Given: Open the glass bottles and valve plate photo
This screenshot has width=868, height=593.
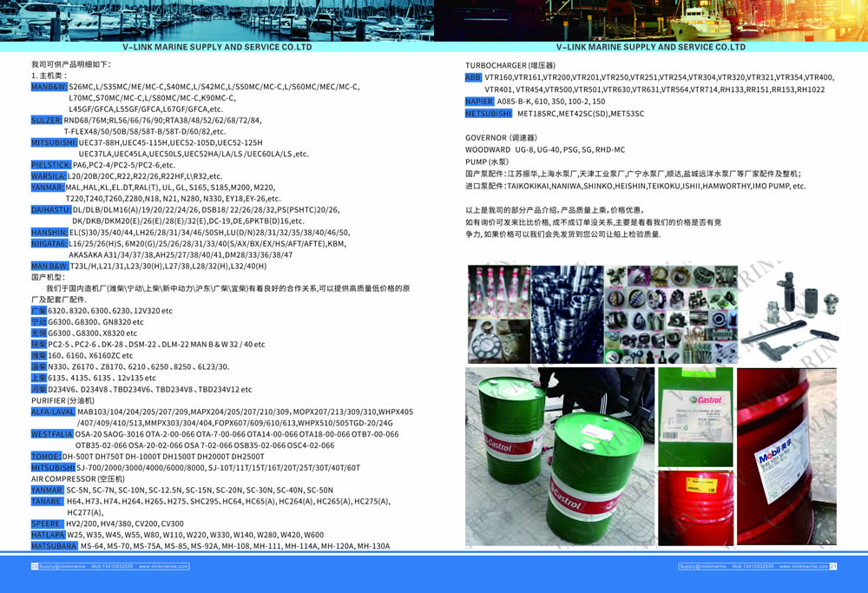Looking at the screenshot, I should pyautogui.click(x=499, y=314).
